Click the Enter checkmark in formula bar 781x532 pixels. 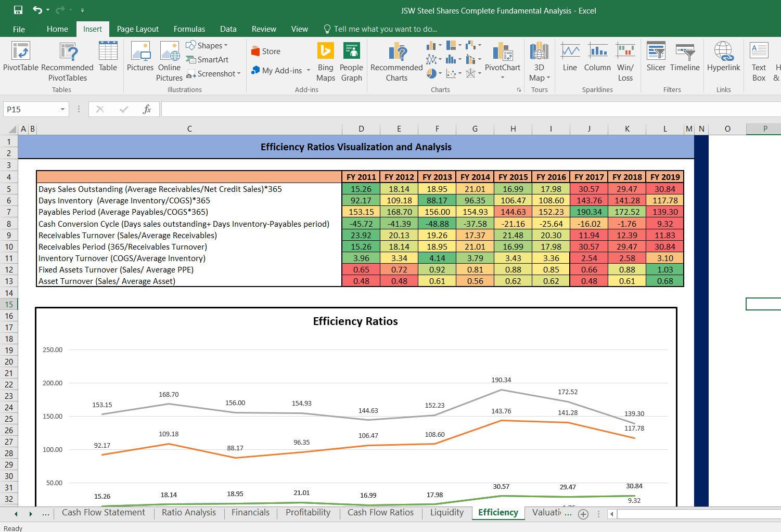pyautogui.click(x=124, y=109)
